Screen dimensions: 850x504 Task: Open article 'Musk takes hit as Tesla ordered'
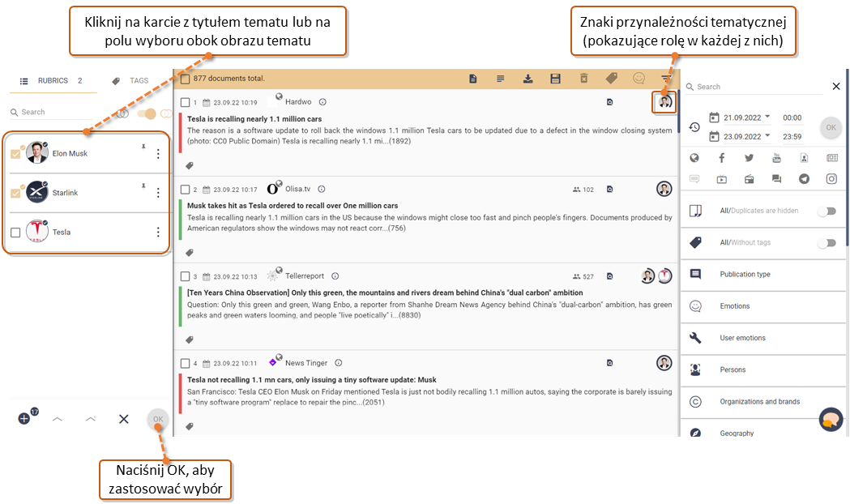tap(293, 206)
